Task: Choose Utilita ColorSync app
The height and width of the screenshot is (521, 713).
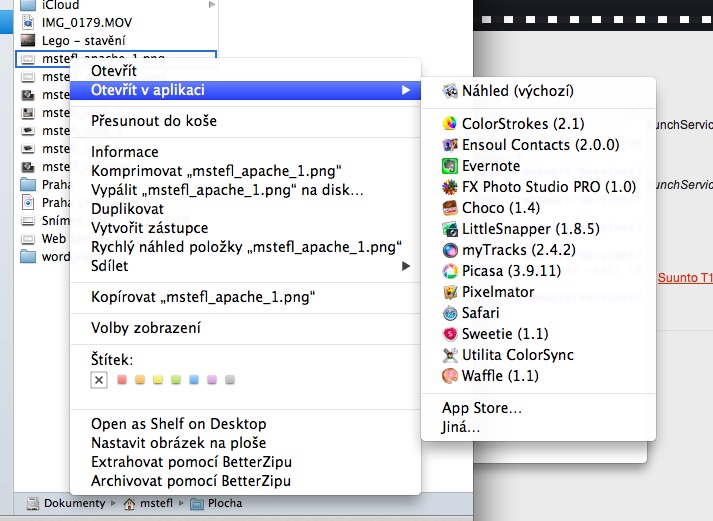Action: 517,355
